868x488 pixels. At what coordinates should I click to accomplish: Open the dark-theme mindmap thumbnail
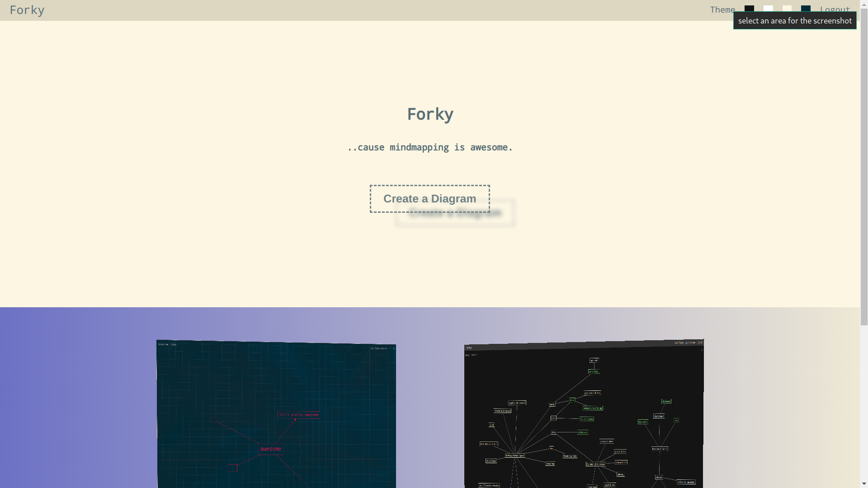(x=584, y=413)
